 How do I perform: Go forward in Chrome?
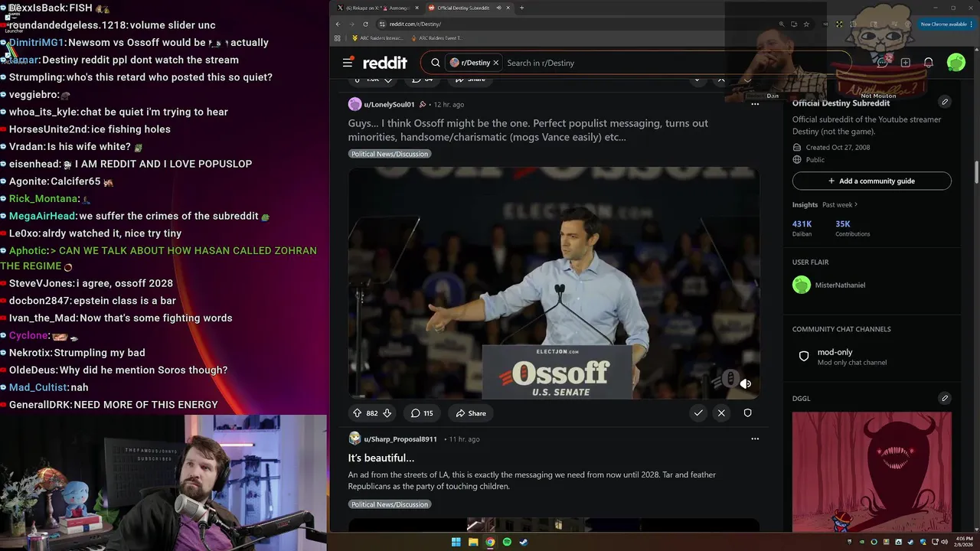click(x=351, y=24)
